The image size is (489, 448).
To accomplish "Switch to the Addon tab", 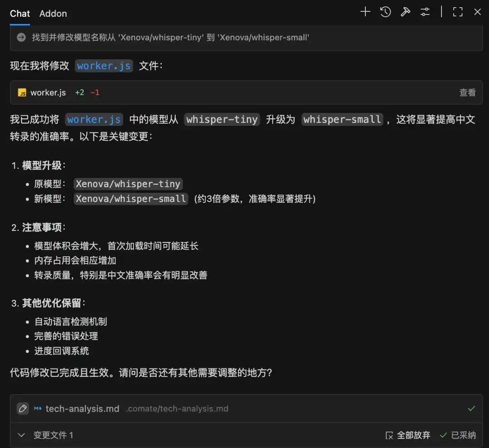I will (53, 14).
